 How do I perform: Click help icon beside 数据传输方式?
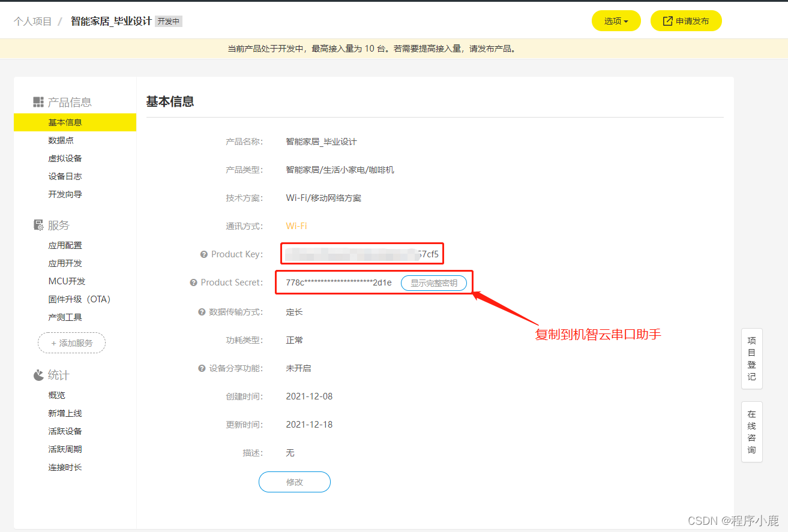pyautogui.click(x=202, y=312)
